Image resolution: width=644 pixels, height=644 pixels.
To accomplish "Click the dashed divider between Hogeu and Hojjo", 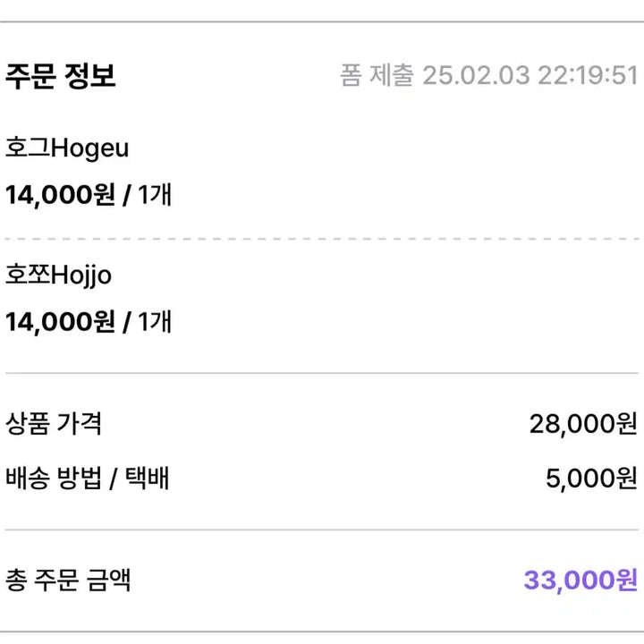I will click(322, 239).
